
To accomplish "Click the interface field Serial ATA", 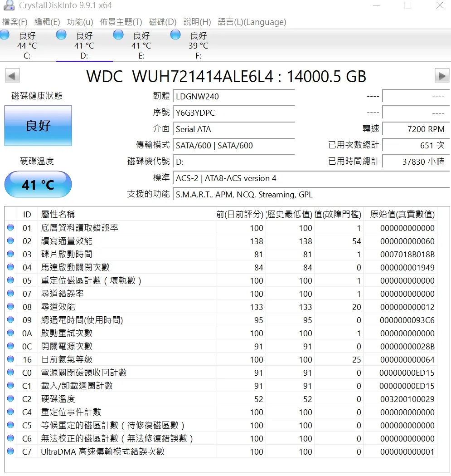I will (x=233, y=129).
